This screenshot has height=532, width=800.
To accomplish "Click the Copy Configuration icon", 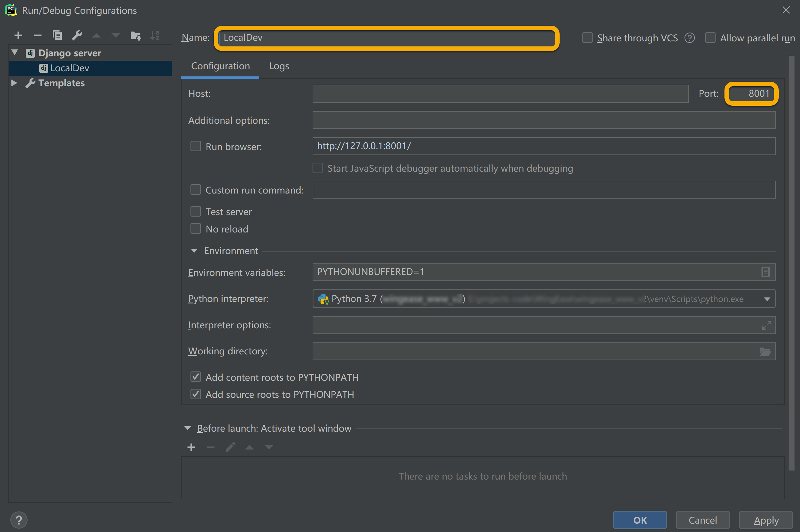I will tap(57, 35).
